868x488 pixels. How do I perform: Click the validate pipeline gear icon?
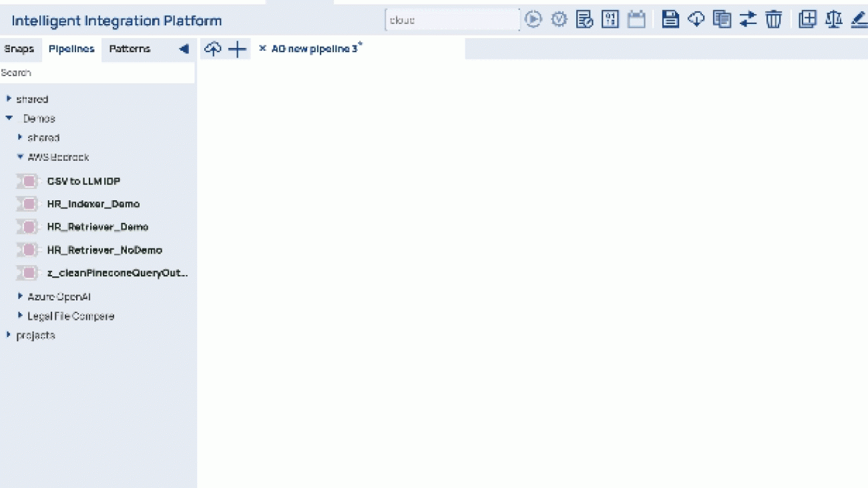pos(559,19)
